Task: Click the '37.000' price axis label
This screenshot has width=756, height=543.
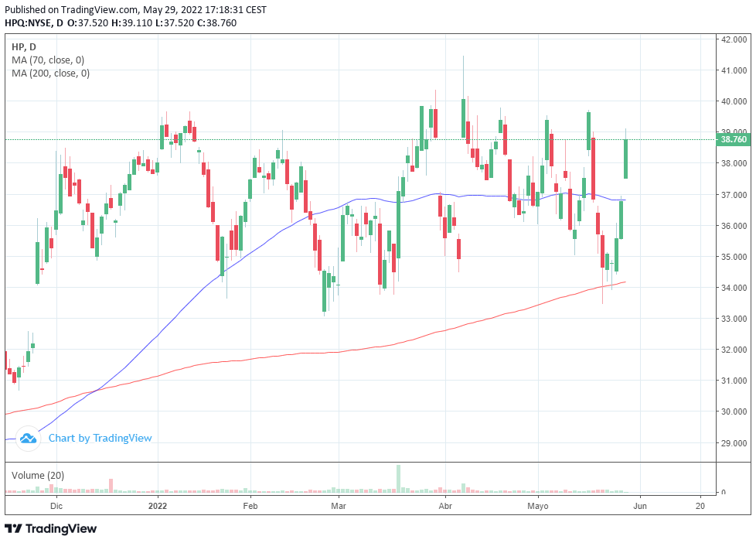Action: tap(734, 195)
